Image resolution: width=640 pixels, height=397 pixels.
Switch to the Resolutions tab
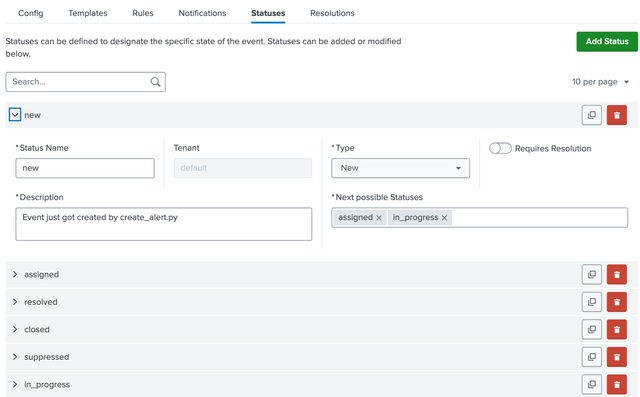click(332, 13)
